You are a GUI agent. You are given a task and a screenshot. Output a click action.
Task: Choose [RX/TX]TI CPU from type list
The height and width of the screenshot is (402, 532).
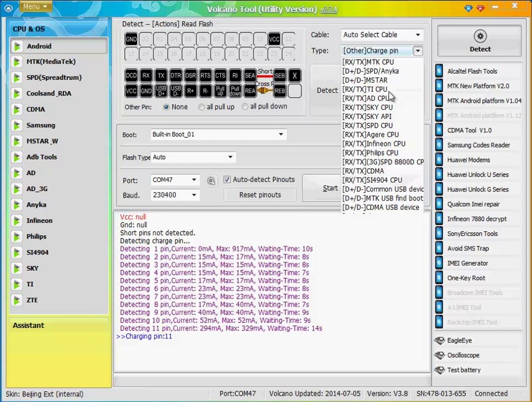click(x=383, y=89)
